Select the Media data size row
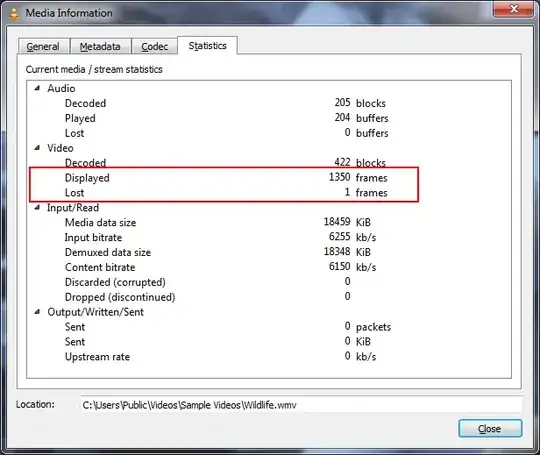 coord(269,223)
